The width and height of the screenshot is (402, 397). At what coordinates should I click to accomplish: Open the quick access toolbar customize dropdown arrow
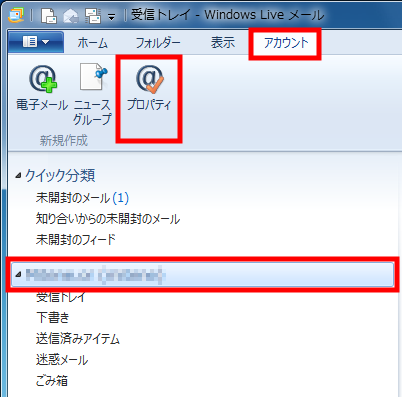pos(112,17)
